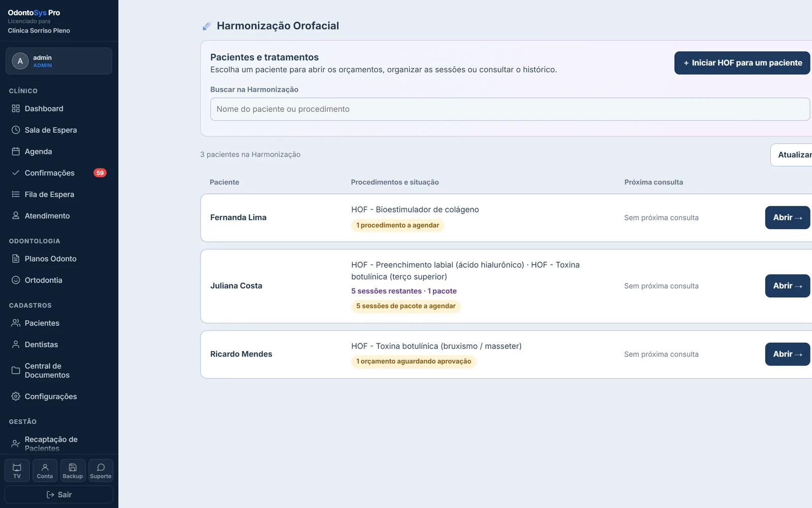Click '1 orçamento aguardando aprovação' tag

coord(414,361)
